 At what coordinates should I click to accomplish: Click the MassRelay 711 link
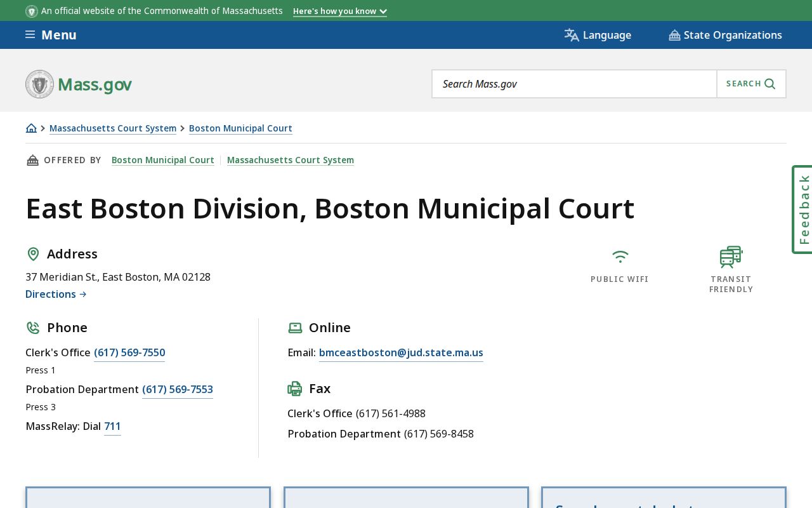112,427
